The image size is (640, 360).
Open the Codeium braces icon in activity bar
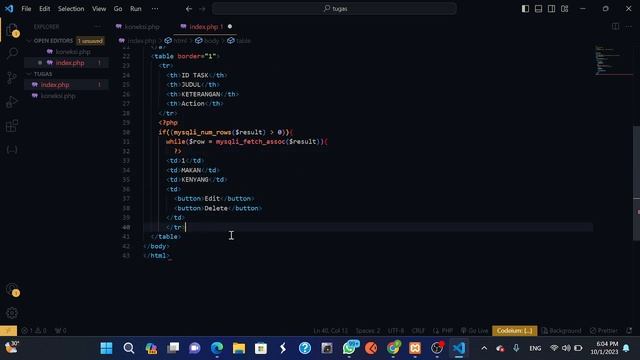pyautogui.click(x=12, y=150)
